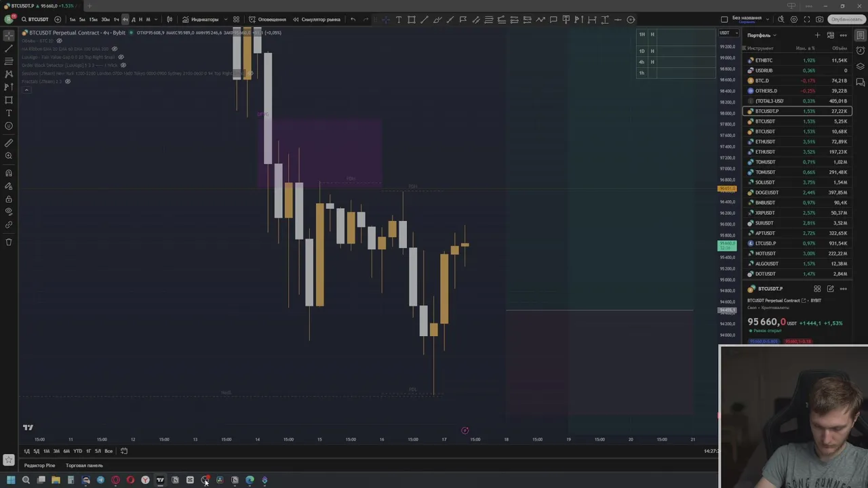Screen dimensions: 868x488
Task: Select the 1ч timeframe
Action: click(x=116, y=19)
